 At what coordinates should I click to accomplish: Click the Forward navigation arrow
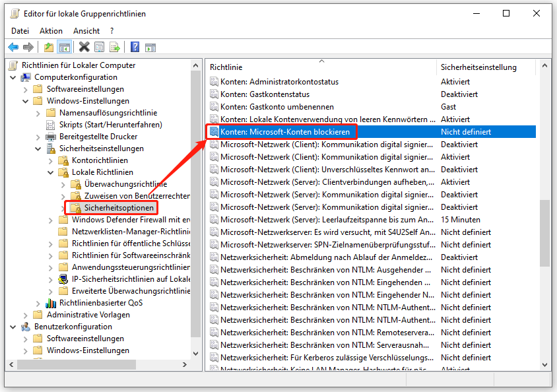28,47
